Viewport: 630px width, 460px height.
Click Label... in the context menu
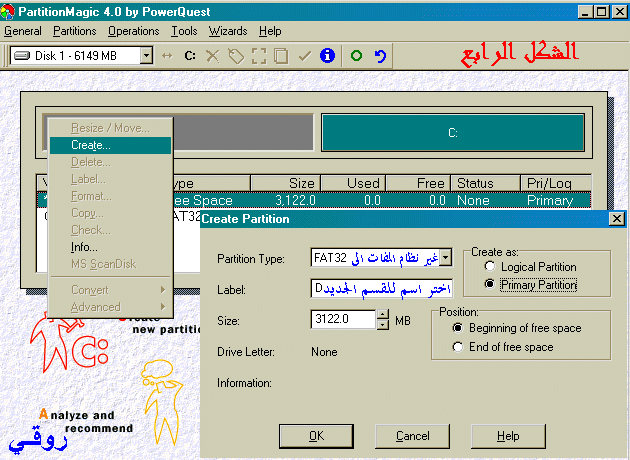[110, 179]
